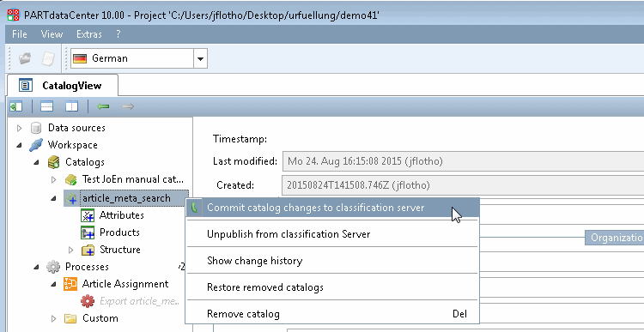Select Export article_me.. process item
The height and width of the screenshot is (332, 644).
pyautogui.click(x=140, y=301)
